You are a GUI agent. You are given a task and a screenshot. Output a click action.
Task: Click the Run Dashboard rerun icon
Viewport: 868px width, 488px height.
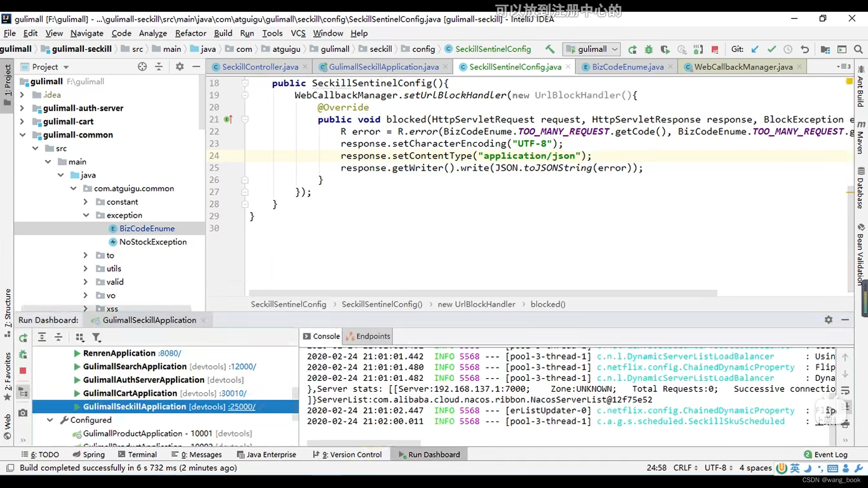(x=23, y=338)
